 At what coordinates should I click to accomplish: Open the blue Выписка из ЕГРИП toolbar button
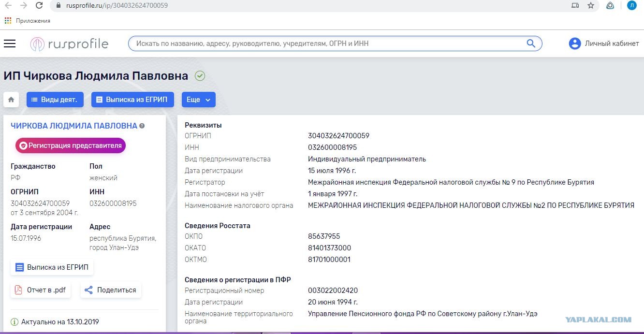click(x=132, y=100)
